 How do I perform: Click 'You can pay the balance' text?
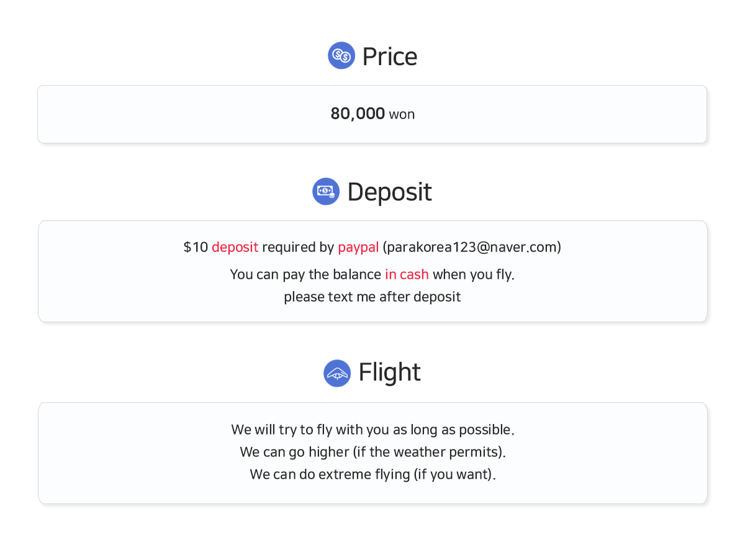[x=305, y=274]
